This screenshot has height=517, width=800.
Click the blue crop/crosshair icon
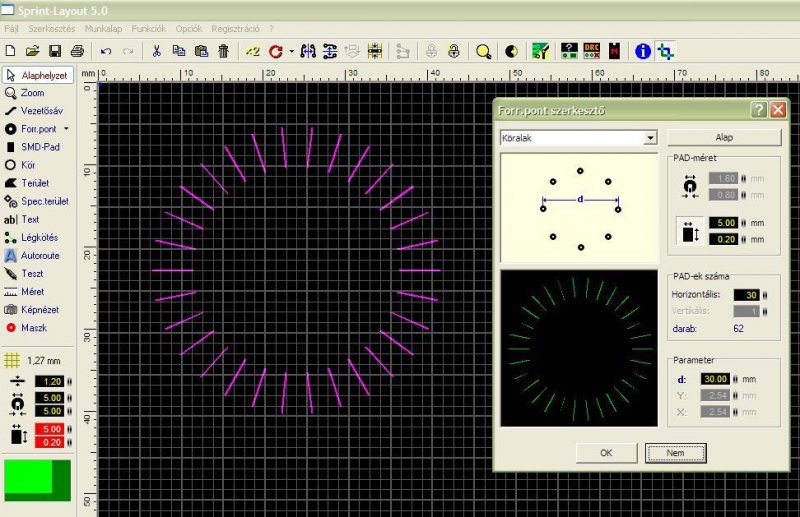(x=665, y=51)
